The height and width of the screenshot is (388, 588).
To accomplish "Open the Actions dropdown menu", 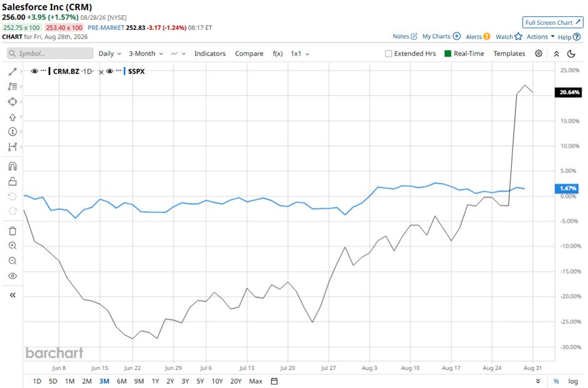I will 540,37.
